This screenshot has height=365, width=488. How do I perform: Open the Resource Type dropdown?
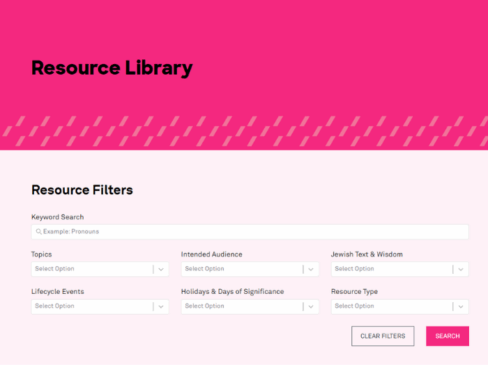pos(400,306)
